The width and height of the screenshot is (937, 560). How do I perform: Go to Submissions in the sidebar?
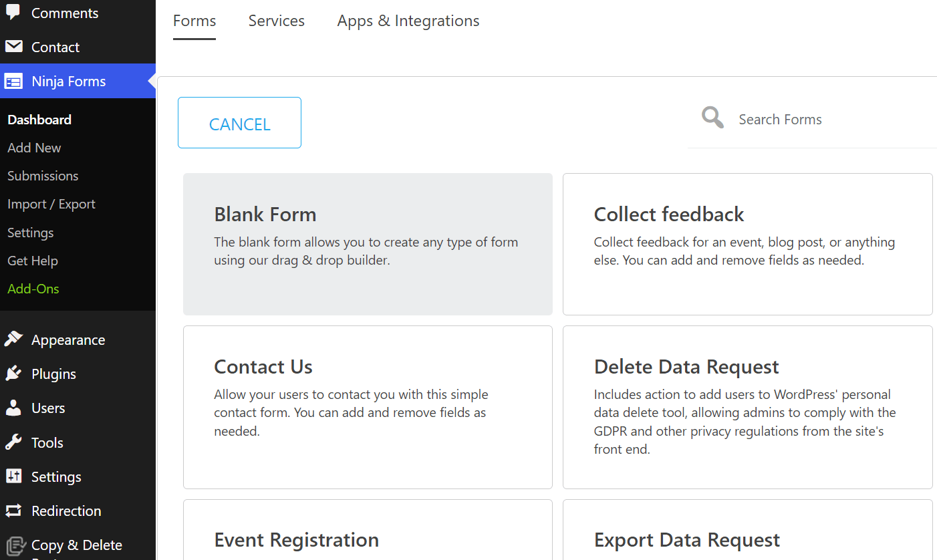pos(43,176)
